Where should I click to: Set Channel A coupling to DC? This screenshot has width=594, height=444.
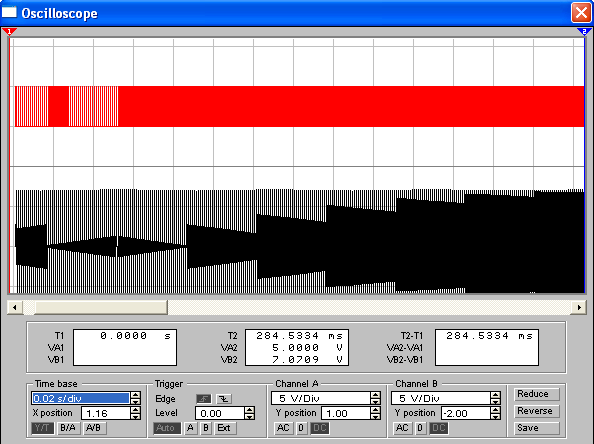click(319, 428)
